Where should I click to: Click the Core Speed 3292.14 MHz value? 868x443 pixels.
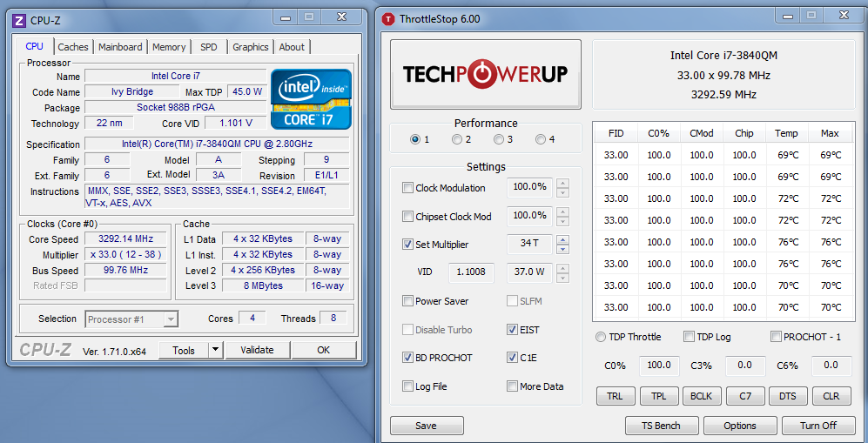point(125,239)
